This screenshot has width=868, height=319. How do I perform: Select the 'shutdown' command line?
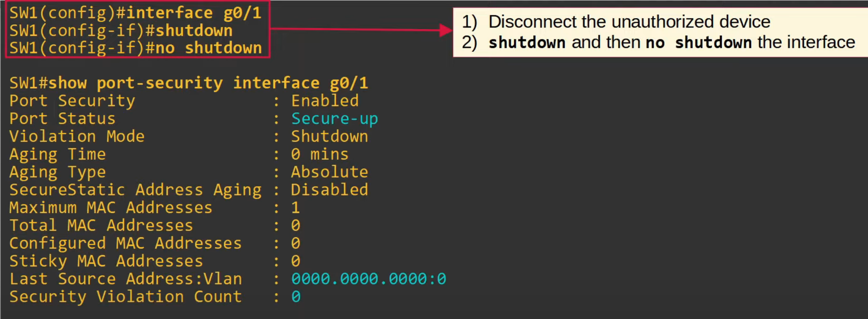[x=121, y=31]
